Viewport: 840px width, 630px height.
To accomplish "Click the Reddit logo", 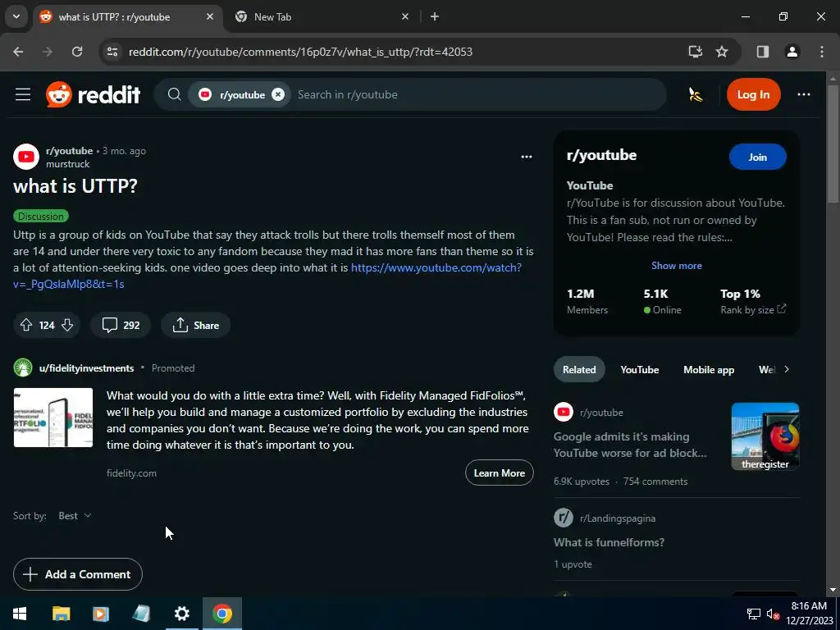I will pos(94,95).
